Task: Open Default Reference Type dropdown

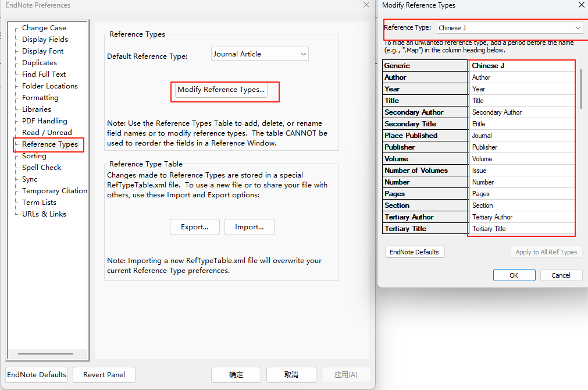Action: tap(260, 54)
